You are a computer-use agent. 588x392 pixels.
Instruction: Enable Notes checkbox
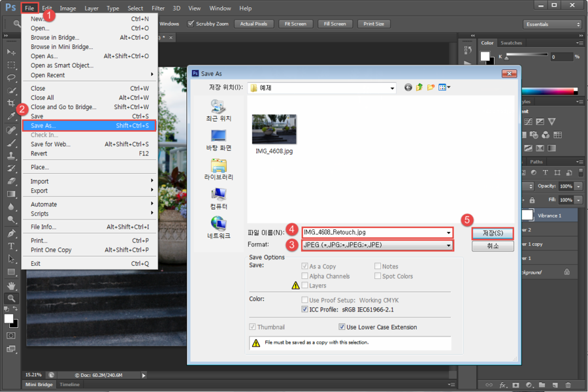pyautogui.click(x=378, y=267)
